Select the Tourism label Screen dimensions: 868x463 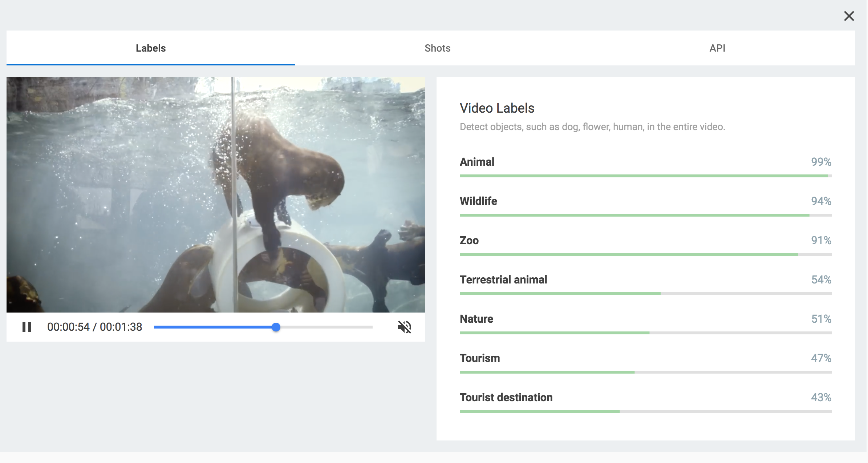[480, 358]
